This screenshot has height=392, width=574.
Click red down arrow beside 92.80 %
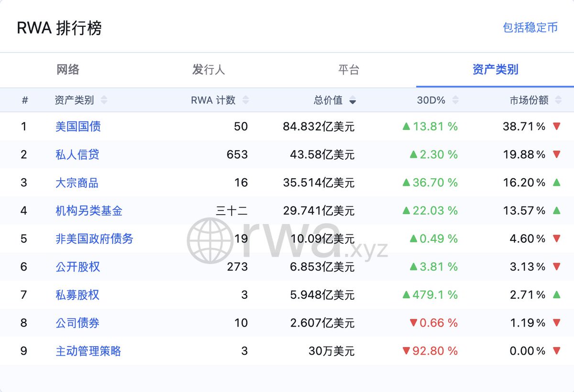coord(406,351)
